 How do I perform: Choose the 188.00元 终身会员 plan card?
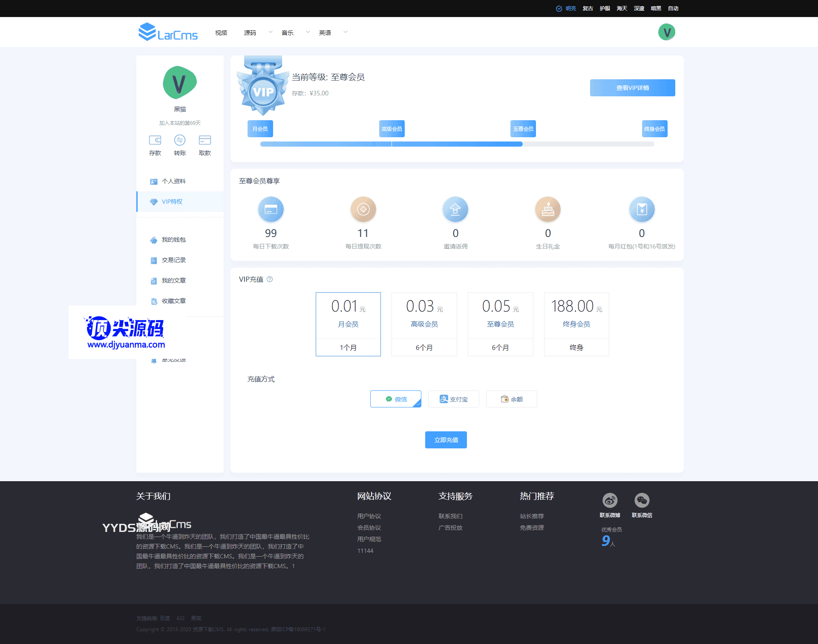pyautogui.click(x=576, y=324)
